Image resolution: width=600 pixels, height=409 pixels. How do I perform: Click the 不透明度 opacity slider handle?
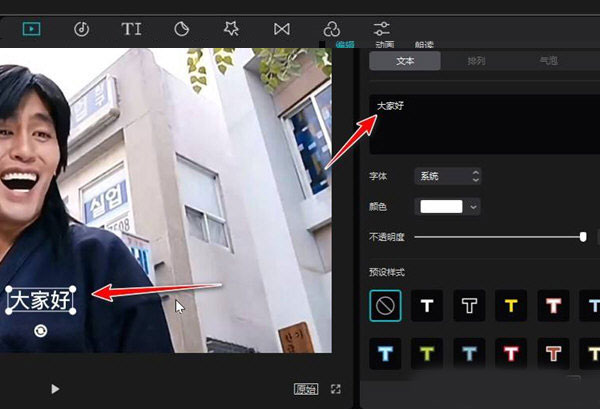tap(583, 237)
